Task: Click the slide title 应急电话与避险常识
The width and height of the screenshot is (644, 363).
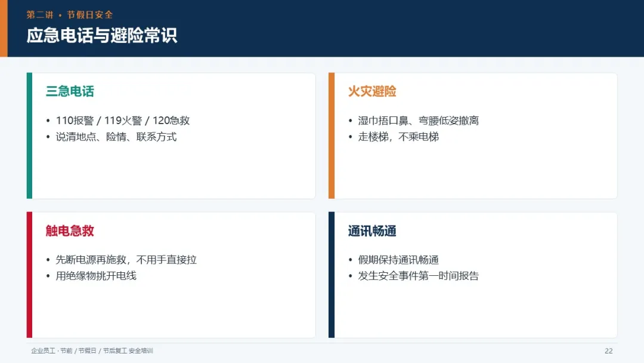Action: point(102,35)
